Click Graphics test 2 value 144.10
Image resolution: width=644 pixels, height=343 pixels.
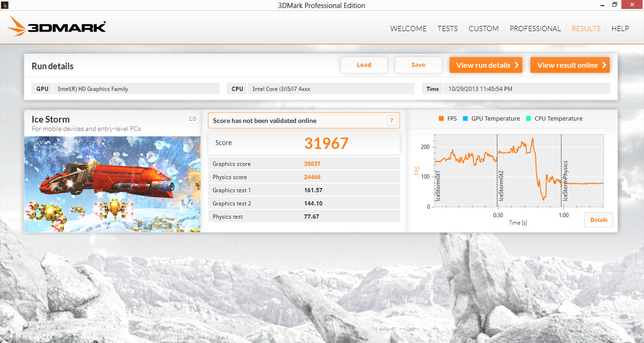point(314,204)
